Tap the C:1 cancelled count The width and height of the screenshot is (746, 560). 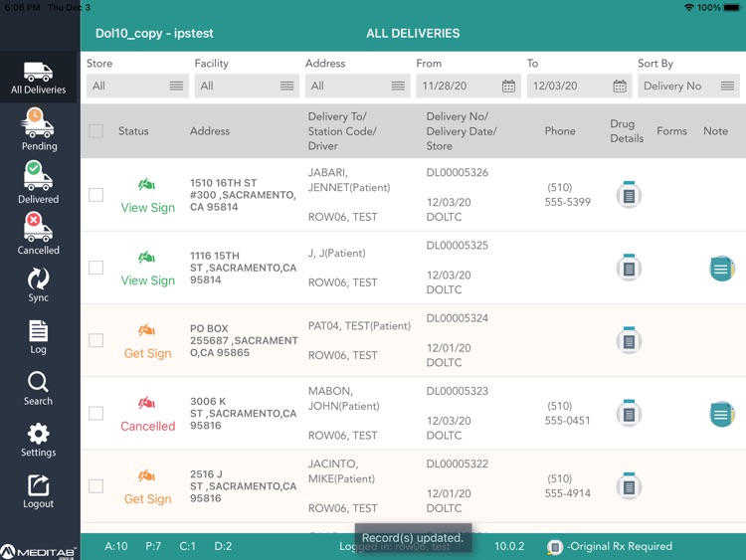187,546
